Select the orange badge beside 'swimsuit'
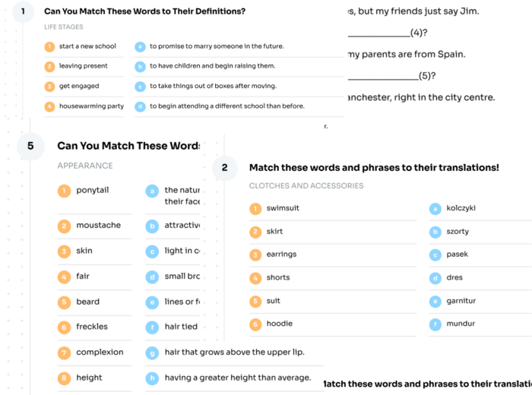532x395 pixels. pyautogui.click(x=255, y=209)
